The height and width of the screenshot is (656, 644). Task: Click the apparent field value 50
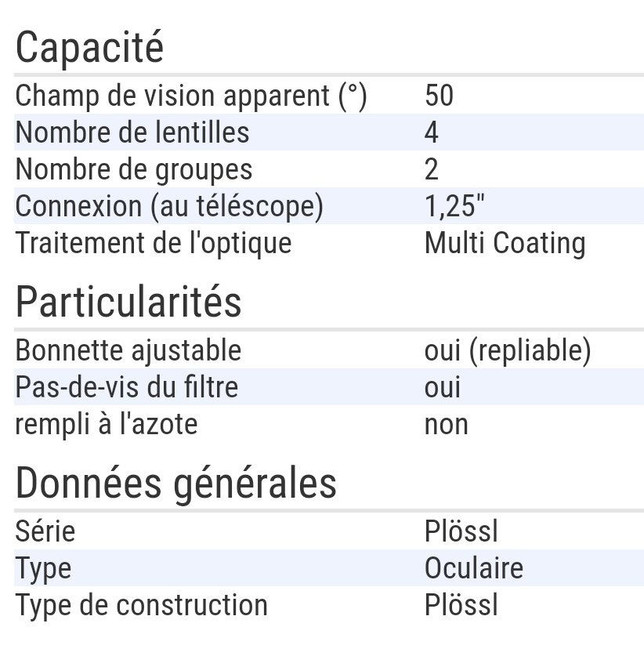pos(439,96)
